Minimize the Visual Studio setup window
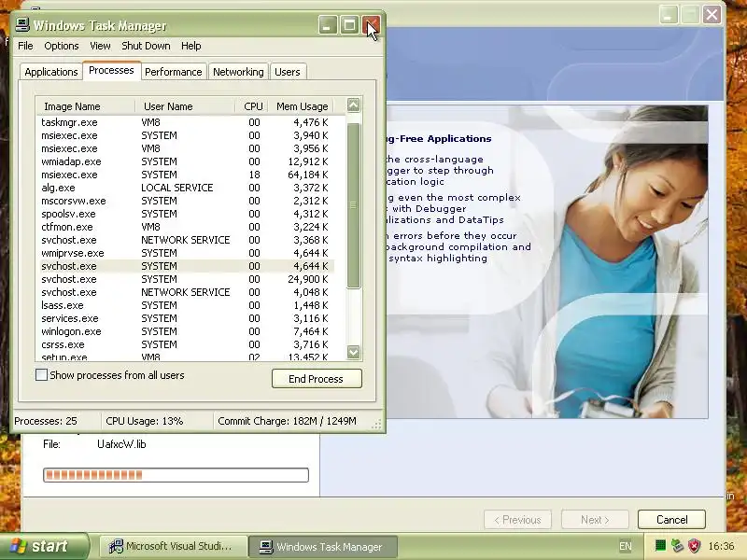Screen dimensions: 747x560 (669, 14)
